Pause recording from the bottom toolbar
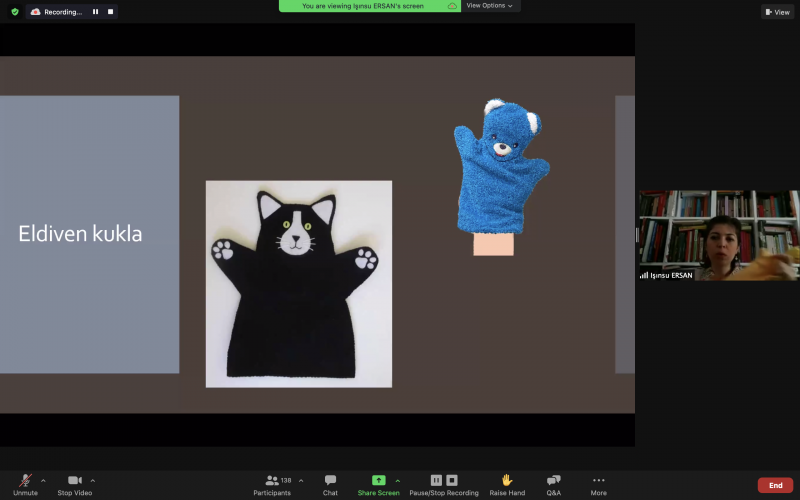The width and height of the screenshot is (800, 500). 436,480
